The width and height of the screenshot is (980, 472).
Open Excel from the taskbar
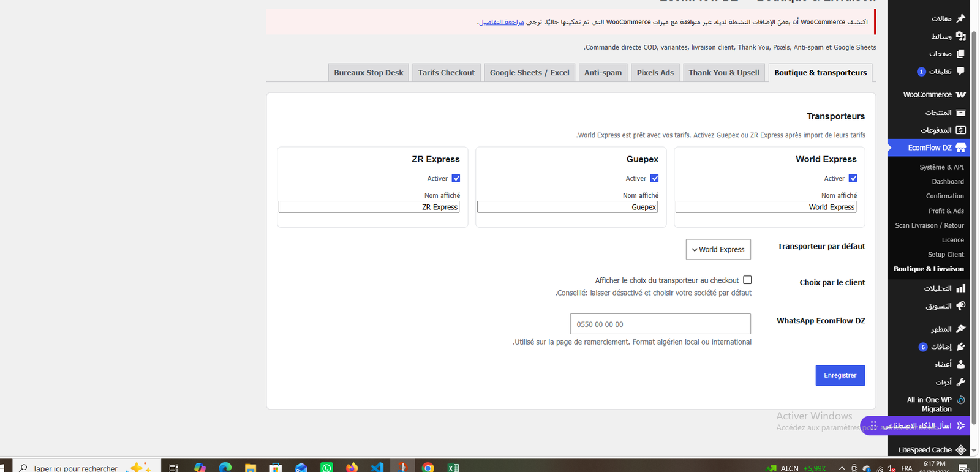453,468
